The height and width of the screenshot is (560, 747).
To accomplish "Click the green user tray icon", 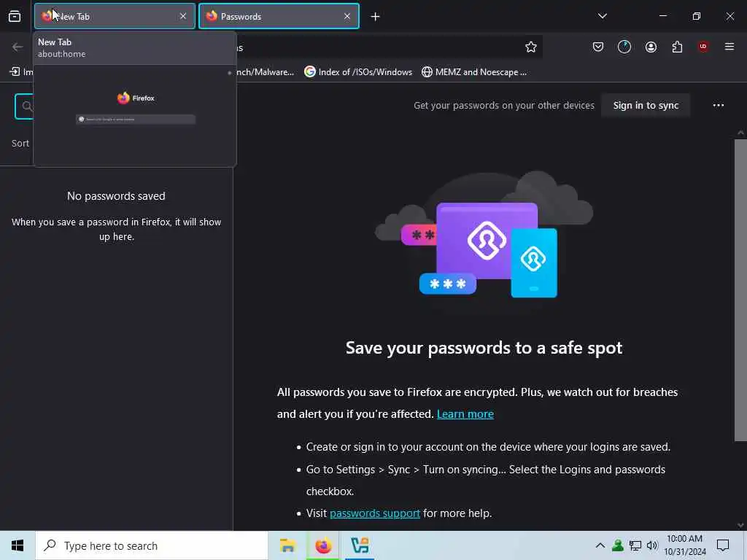I will pos(617,545).
